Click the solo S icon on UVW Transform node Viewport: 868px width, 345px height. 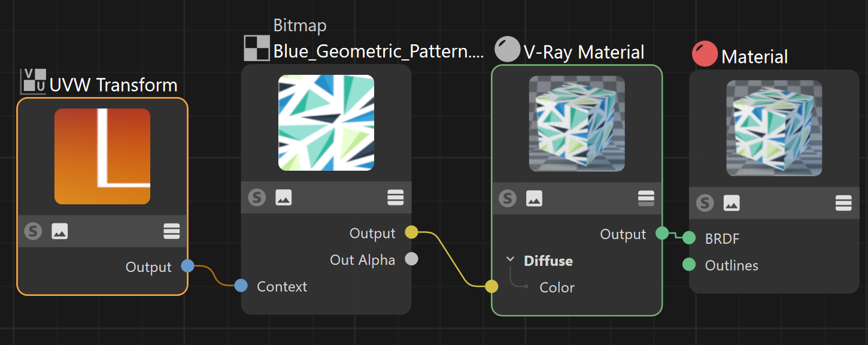33,231
